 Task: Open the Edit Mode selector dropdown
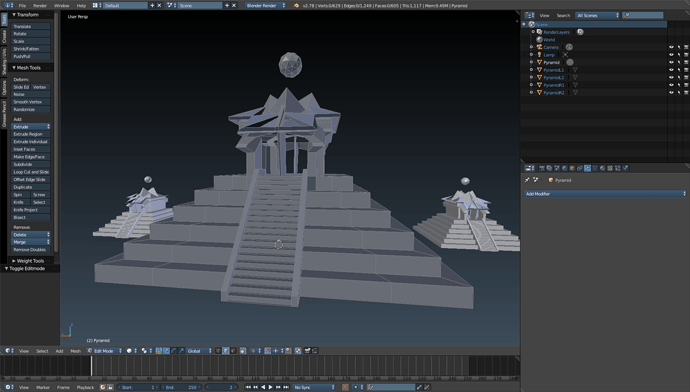tap(105, 351)
